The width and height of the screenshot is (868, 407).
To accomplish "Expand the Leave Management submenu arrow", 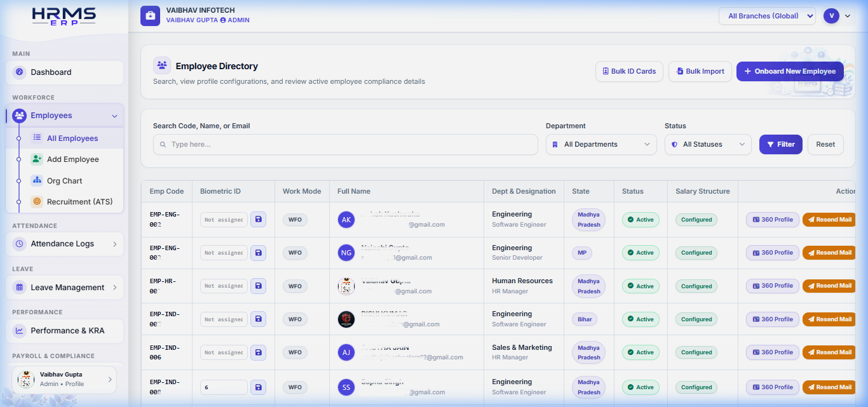I will 115,288.
